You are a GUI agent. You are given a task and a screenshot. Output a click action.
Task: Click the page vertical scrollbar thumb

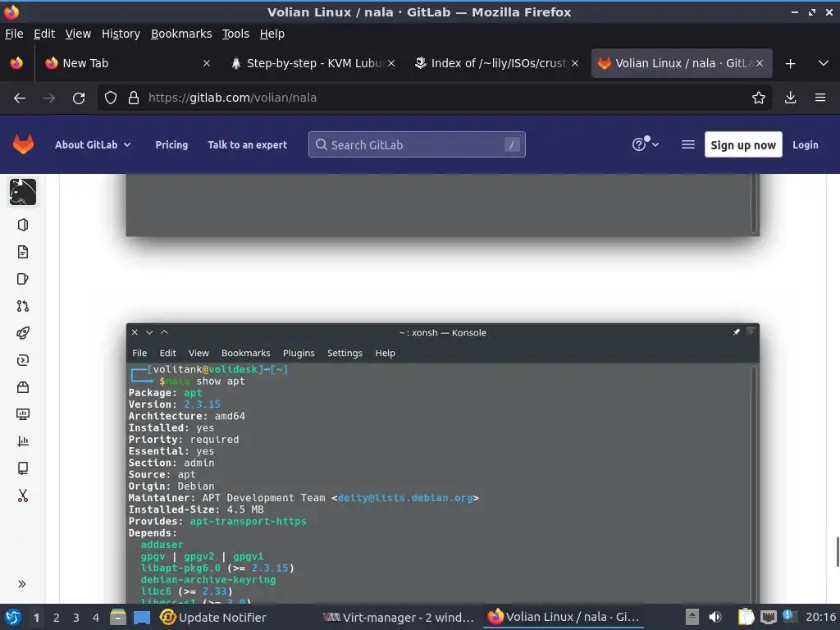coord(838,550)
